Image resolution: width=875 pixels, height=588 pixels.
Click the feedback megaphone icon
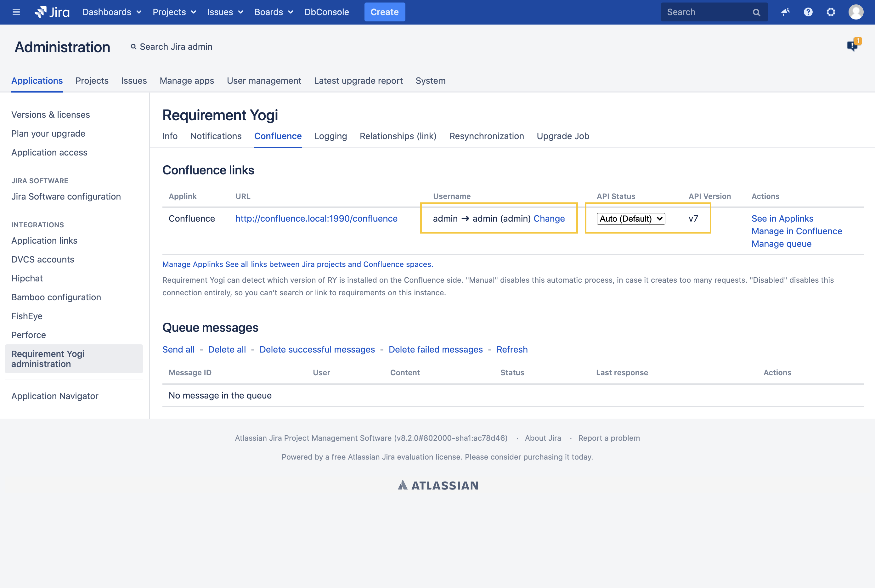(x=785, y=12)
